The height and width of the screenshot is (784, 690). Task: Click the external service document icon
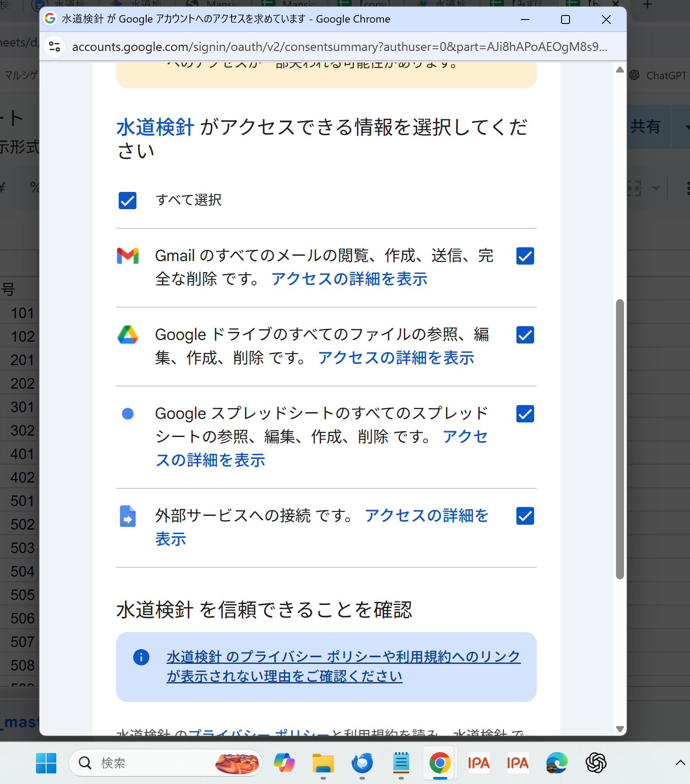[128, 516]
